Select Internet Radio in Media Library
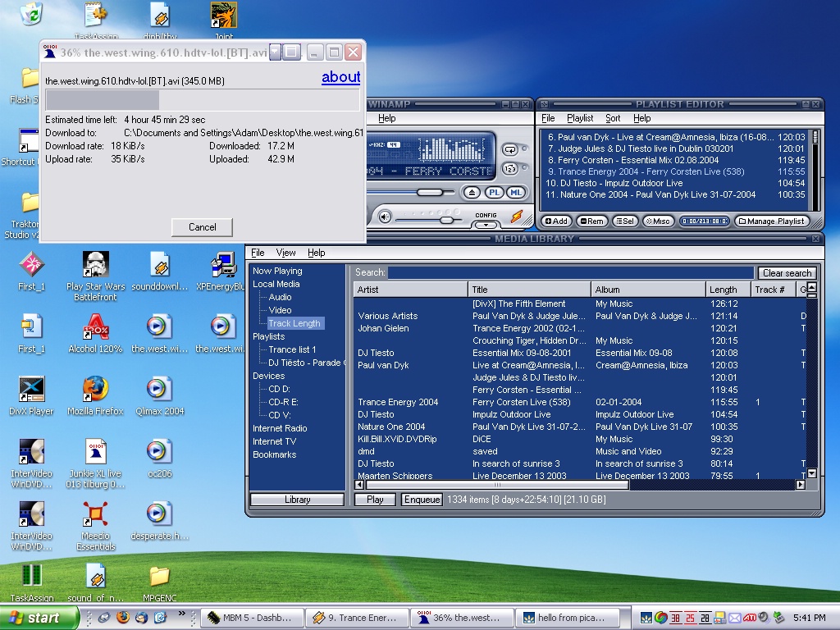This screenshot has height=630, width=840. point(280,428)
